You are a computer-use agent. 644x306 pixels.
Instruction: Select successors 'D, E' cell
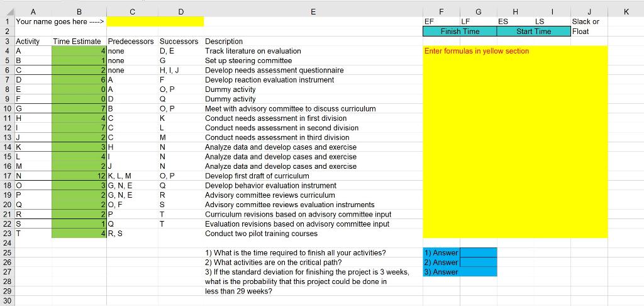coord(181,51)
